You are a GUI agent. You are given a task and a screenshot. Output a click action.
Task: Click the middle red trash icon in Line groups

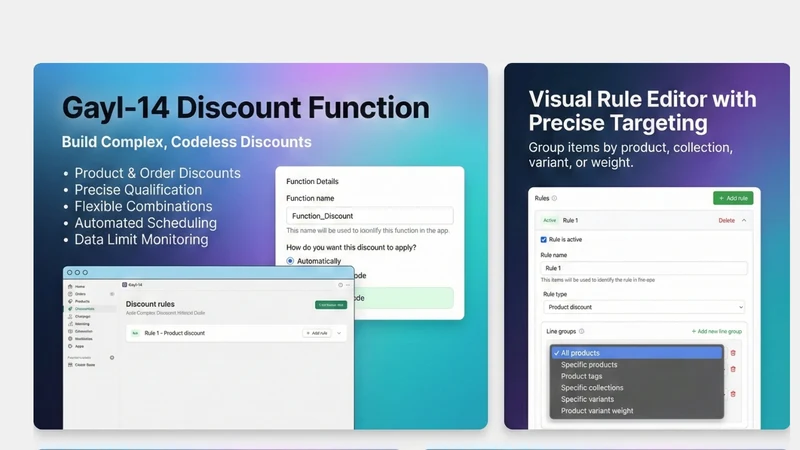(733, 369)
